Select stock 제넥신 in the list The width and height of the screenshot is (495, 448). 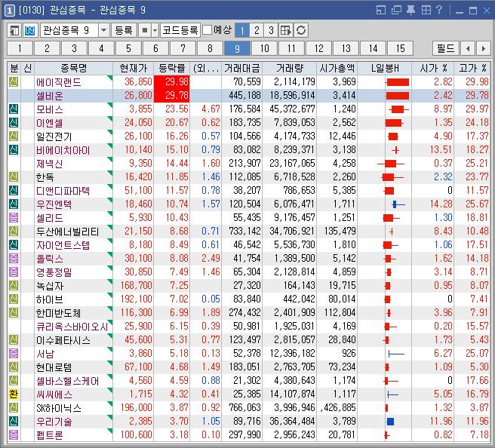tap(49, 164)
